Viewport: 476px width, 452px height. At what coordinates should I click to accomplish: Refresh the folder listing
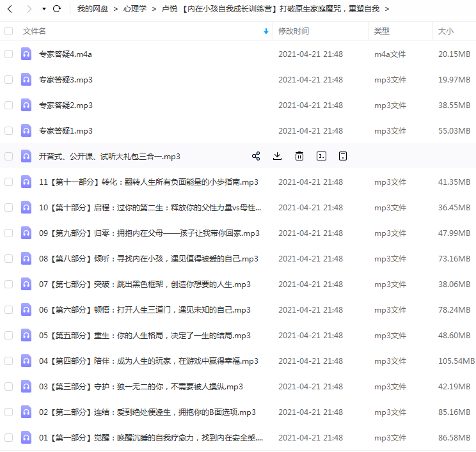pyautogui.click(x=57, y=9)
